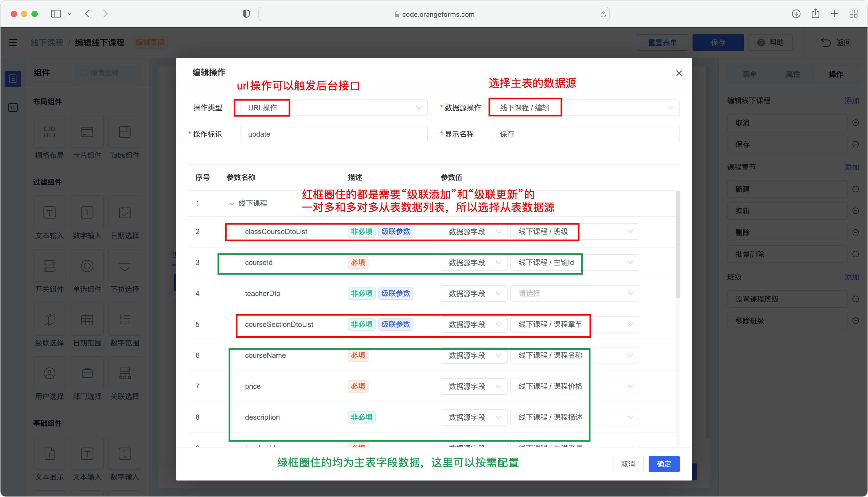This screenshot has height=497, width=868.
Task: Remove the 新建 operation with minus icon
Action: (x=855, y=189)
